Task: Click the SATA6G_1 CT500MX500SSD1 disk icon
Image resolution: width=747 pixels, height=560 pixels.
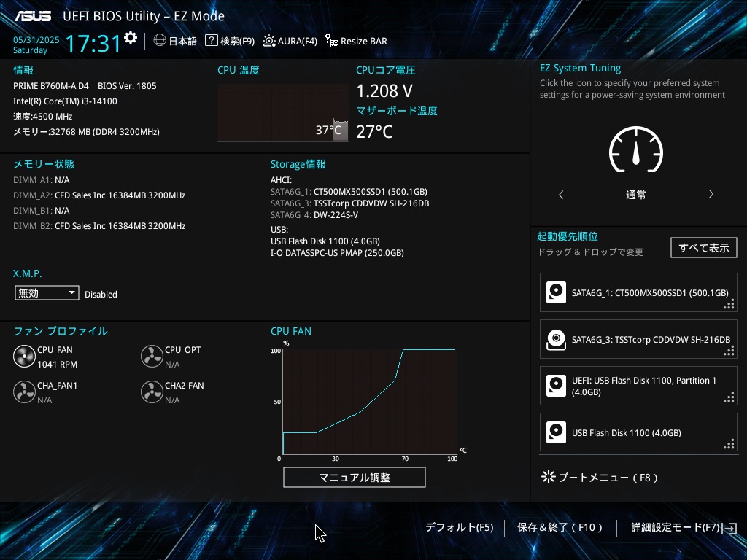Action: (x=556, y=292)
